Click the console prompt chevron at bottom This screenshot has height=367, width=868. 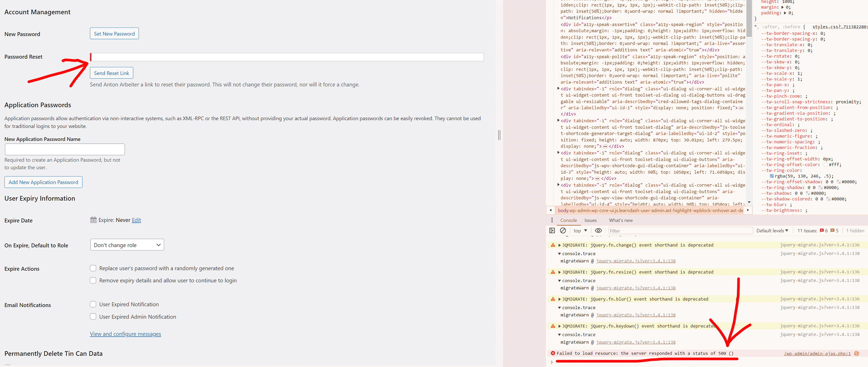coord(552,362)
